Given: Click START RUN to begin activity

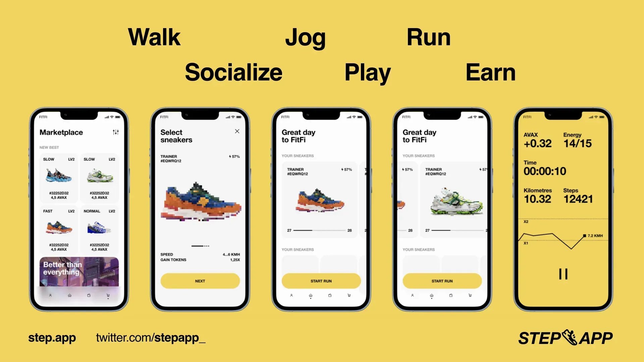Looking at the screenshot, I should point(321,281).
